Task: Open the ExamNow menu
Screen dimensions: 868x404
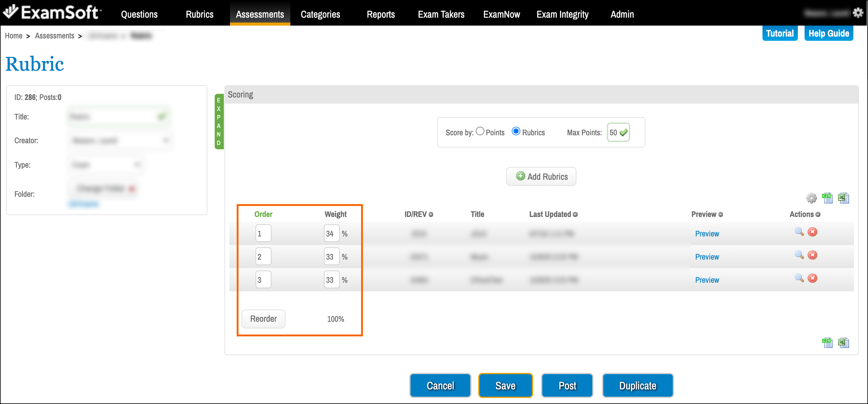Action: pos(501,14)
